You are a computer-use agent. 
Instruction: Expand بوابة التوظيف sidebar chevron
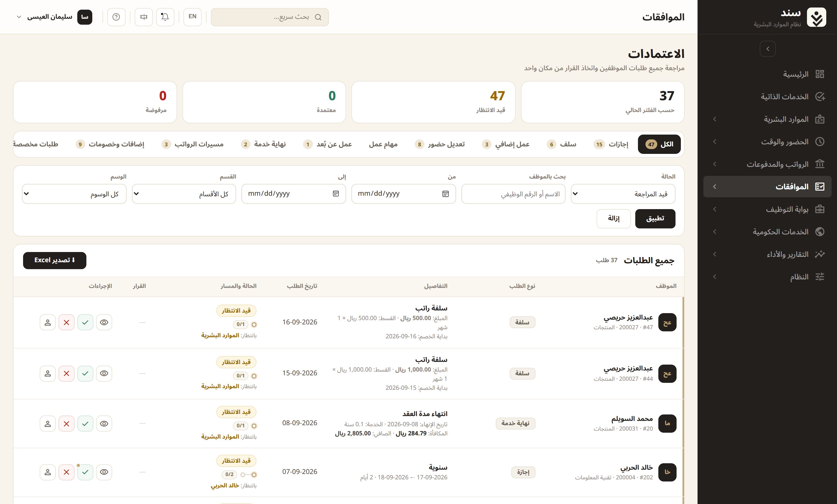tap(714, 209)
